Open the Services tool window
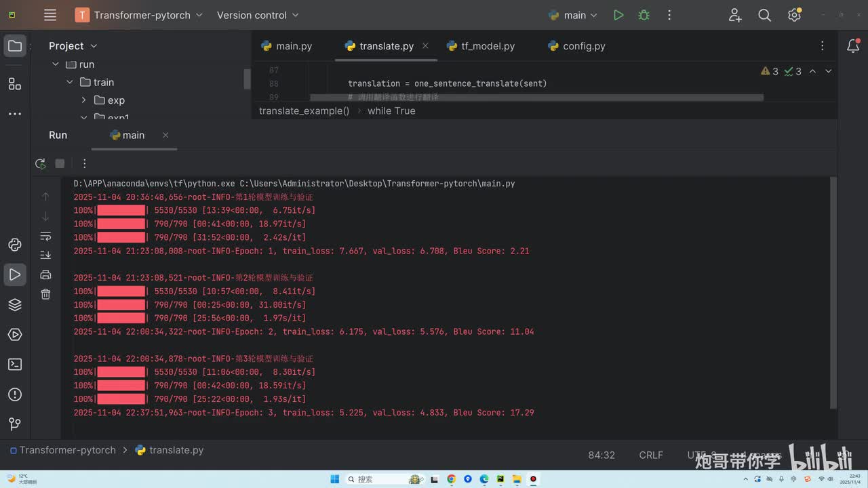The image size is (868, 488). [x=15, y=334]
